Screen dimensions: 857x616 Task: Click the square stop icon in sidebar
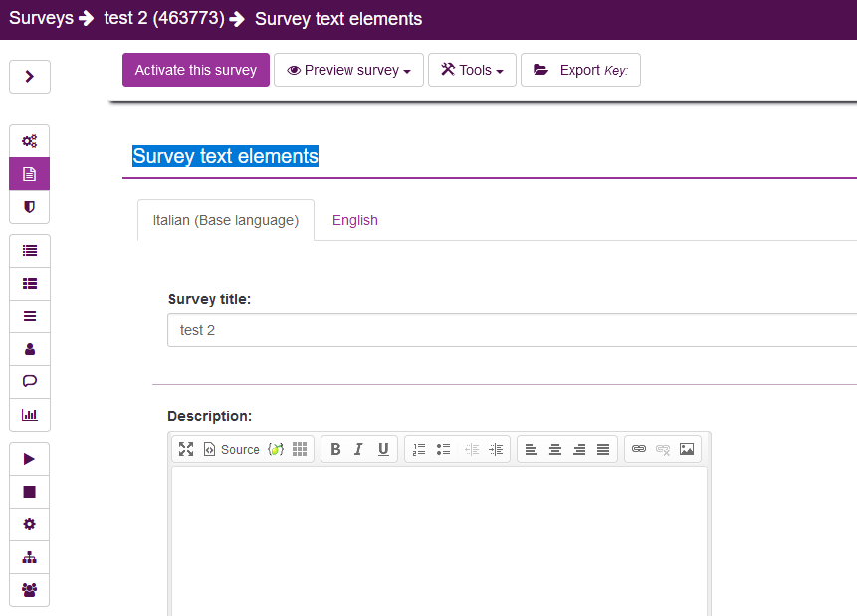[29, 492]
